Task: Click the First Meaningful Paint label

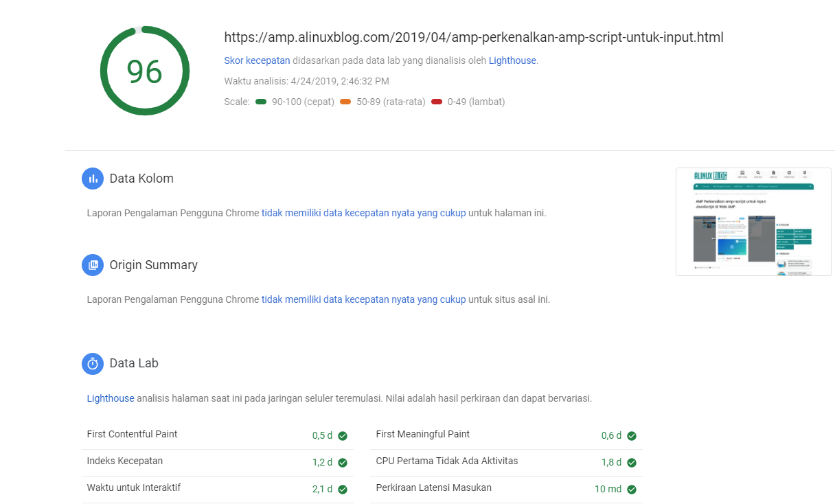Action: point(423,434)
